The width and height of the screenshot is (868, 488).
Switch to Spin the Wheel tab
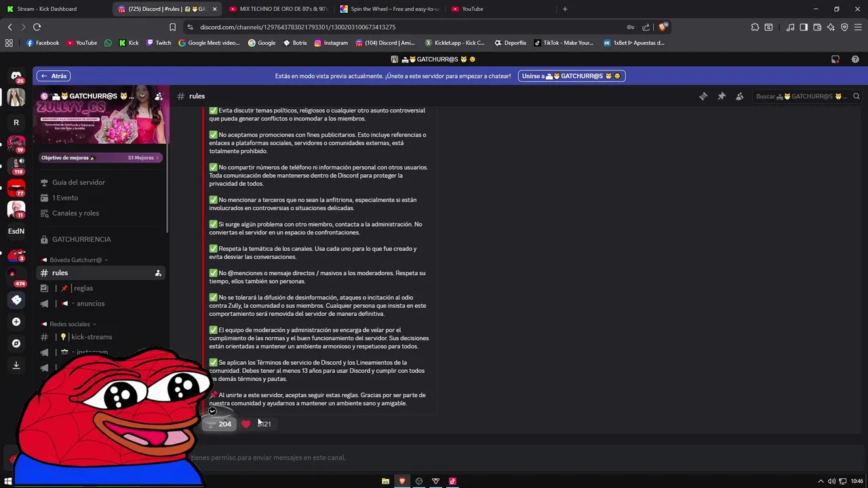pyautogui.click(x=389, y=9)
